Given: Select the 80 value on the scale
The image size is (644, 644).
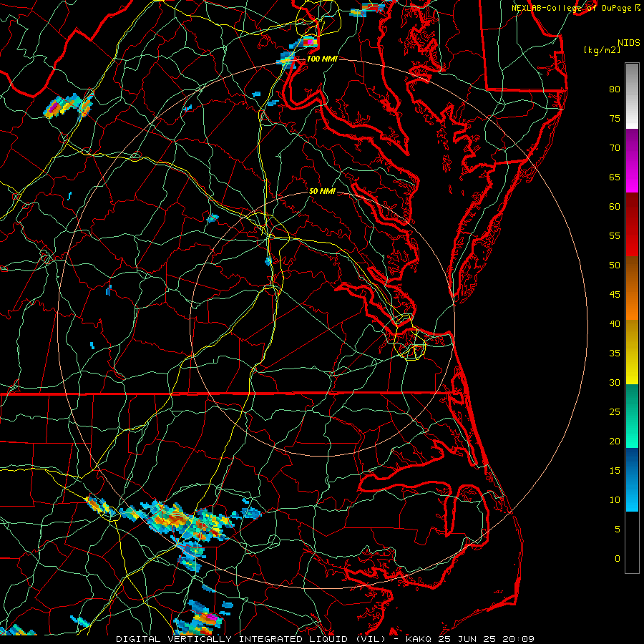Looking at the screenshot, I should pyautogui.click(x=615, y=89).
